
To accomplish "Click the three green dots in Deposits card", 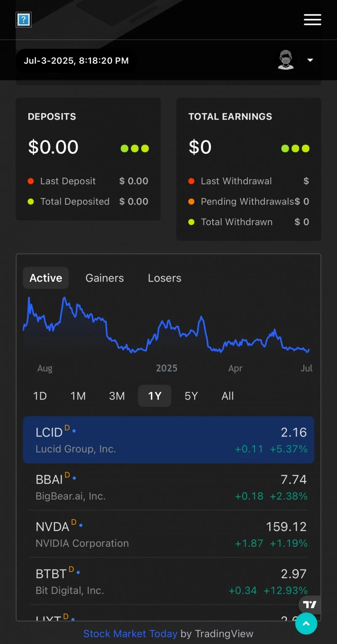I will click(135, 148).
